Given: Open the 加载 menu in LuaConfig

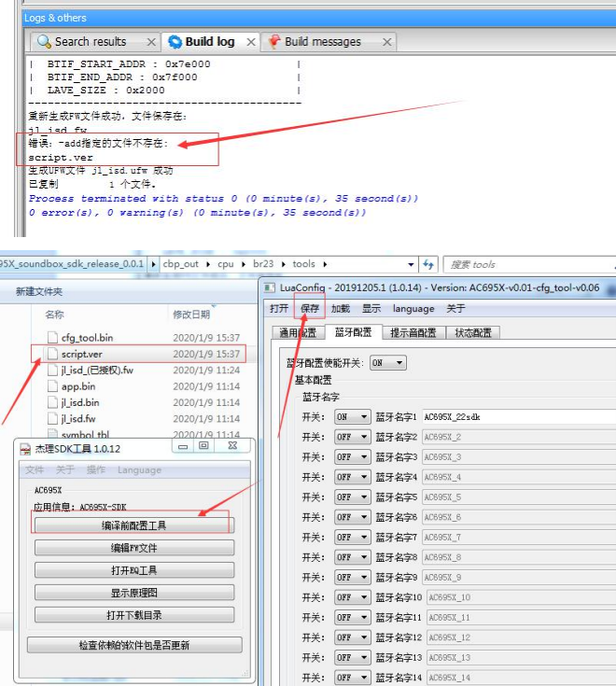Looking at the screenshot, I should 341,308.
